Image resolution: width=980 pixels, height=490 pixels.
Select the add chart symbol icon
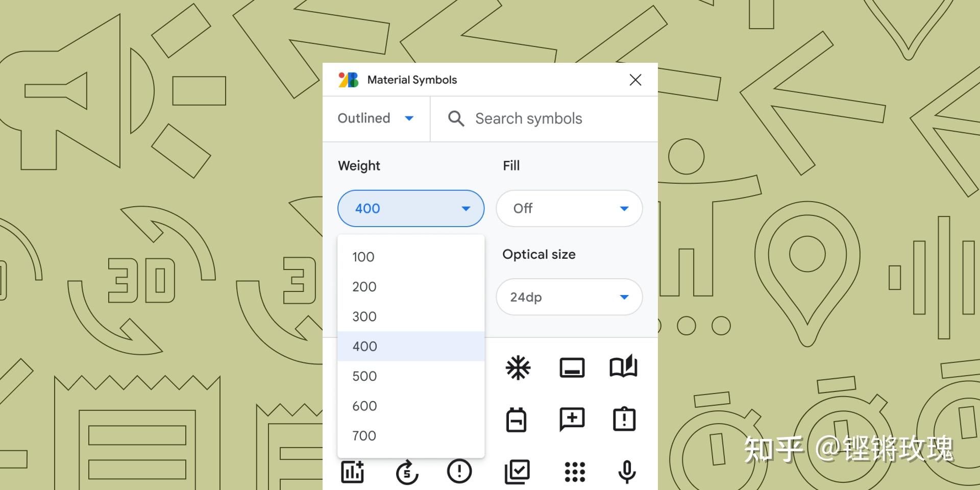(353, 472)
